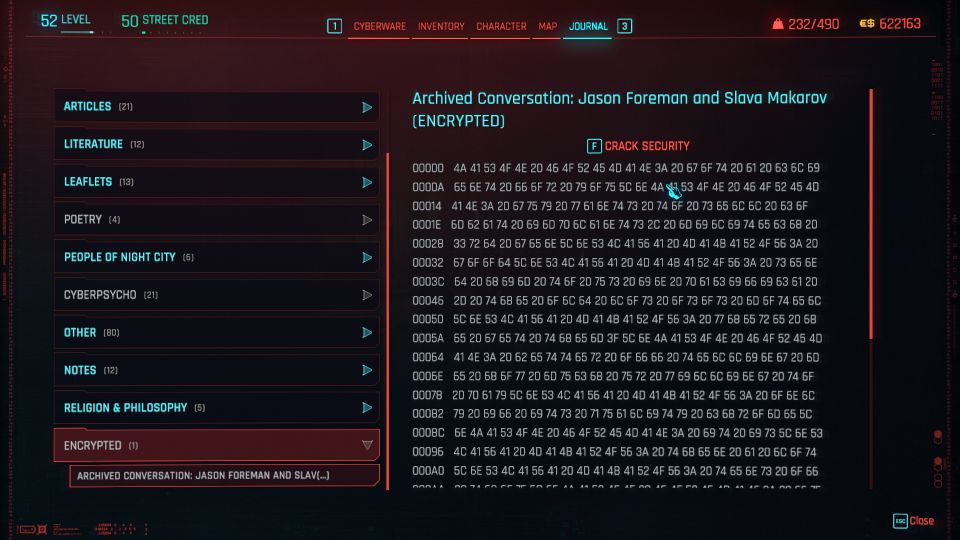
Task: Select the Cyberpsycho category label
Action: pyautogui.click(x=100, y=294)
